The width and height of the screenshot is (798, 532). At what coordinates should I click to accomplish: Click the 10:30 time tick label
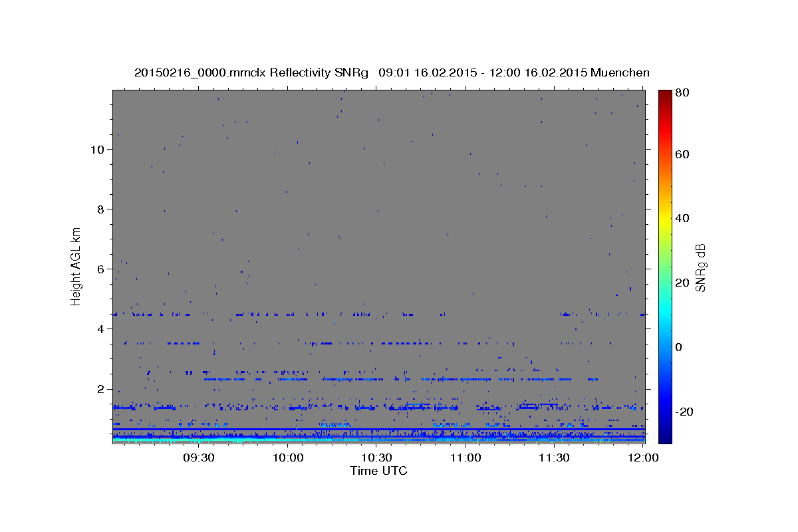pos(377,458)
